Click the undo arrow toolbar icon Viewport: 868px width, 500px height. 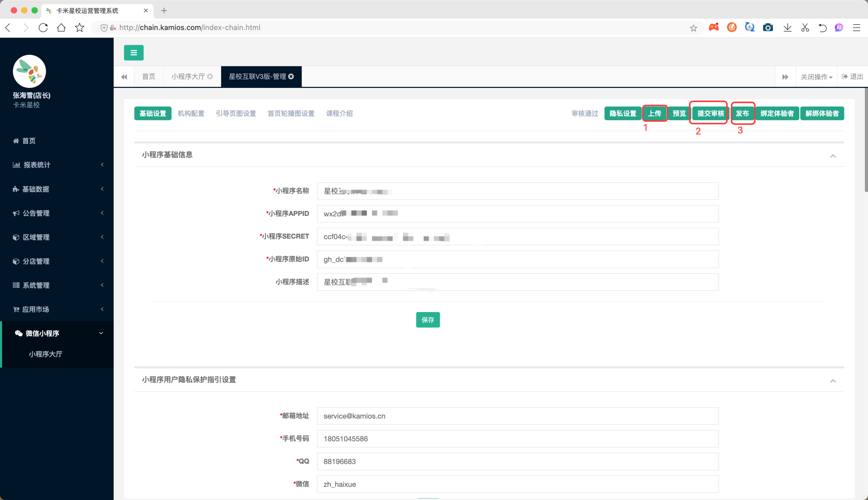point(822,27)
